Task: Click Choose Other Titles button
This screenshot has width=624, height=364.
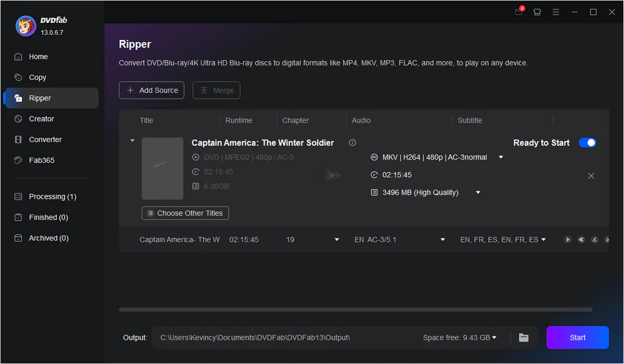Action: [x=185, y=213]
